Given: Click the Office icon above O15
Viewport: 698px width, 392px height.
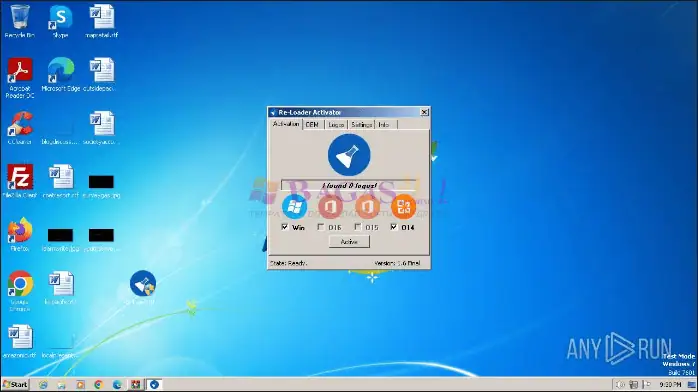Looking at the screenshot, I should coord(367,206).
